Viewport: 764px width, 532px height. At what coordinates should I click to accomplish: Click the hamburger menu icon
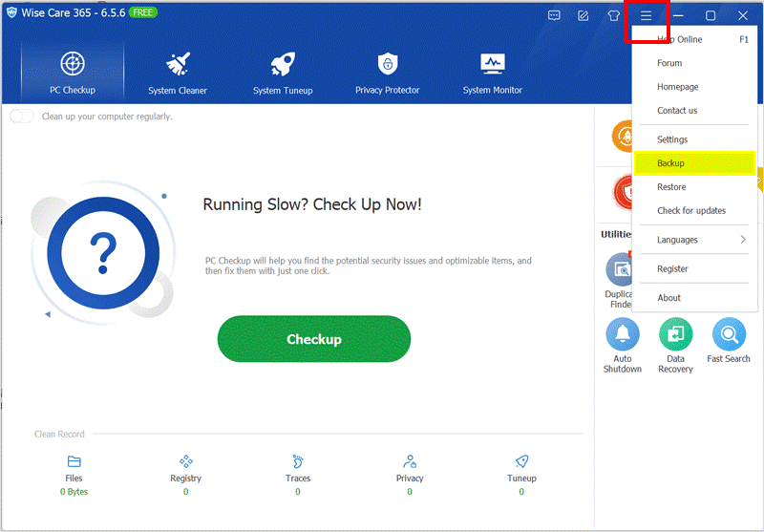tap(647, 15)
